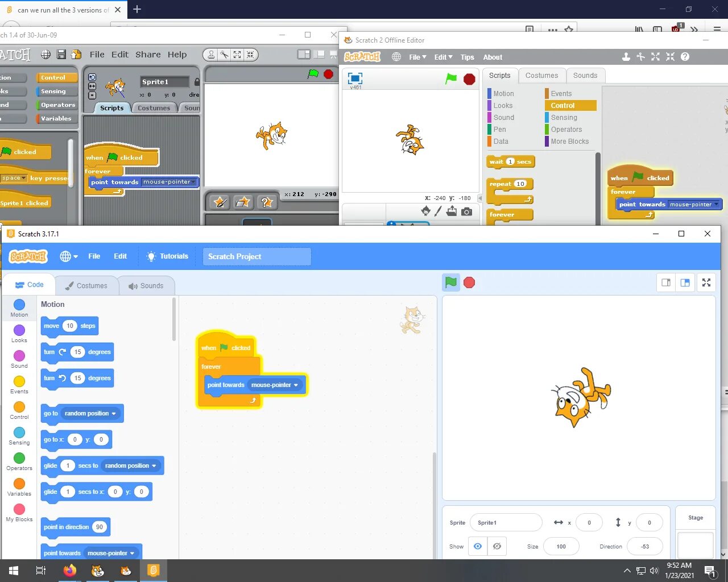Select the Sensing category circle in Scratch 3

pos(19,433)
